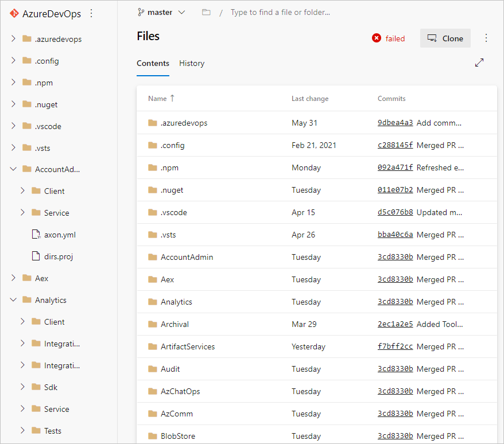Collapse the AccountAd... tree node
Viewport: 504px width, 444px height.
pyautogui.click(x=13, y=169)
